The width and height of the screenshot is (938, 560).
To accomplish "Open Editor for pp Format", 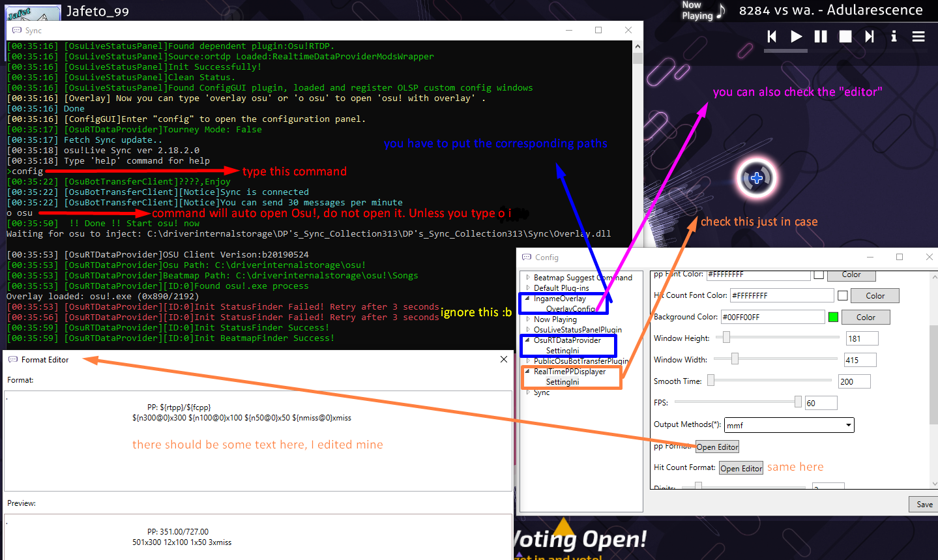I will pyautogui.click(x=717, y=447).
